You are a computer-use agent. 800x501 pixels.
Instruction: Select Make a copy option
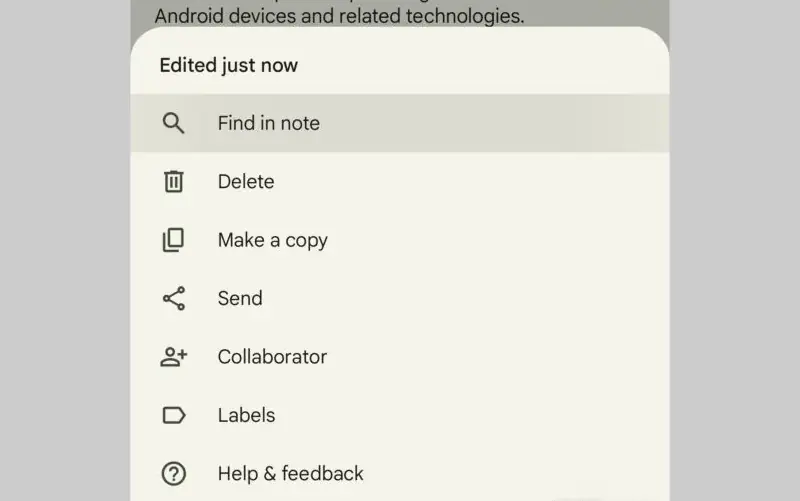click(400, 240)
